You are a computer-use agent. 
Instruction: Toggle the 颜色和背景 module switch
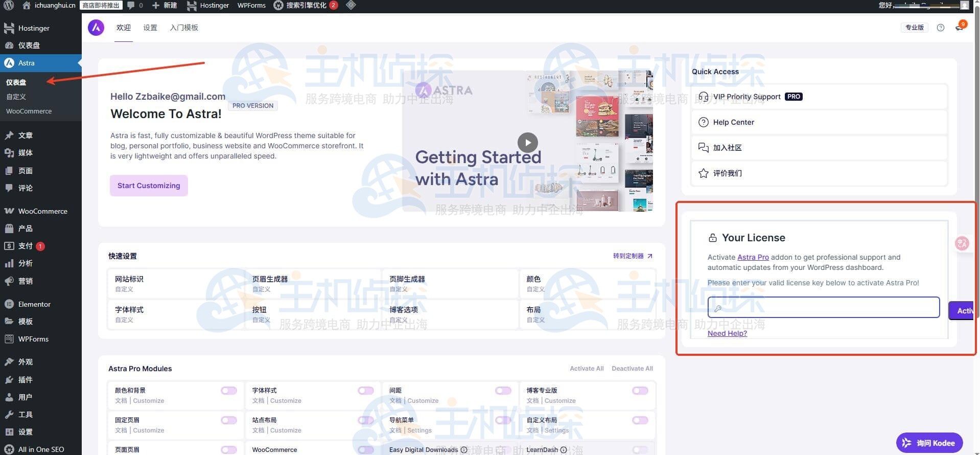229,391
